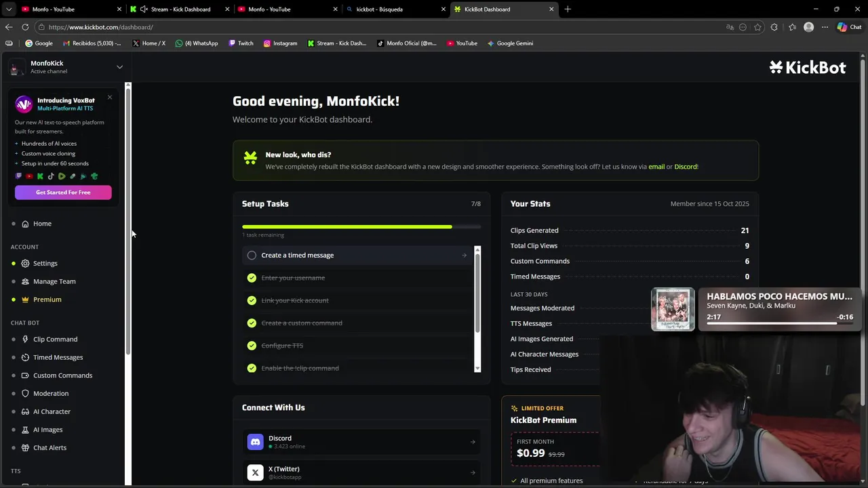Viewport: 868px width, 488px height.
Task: Open Moderation via its shield icon
Action: point(25,393)
